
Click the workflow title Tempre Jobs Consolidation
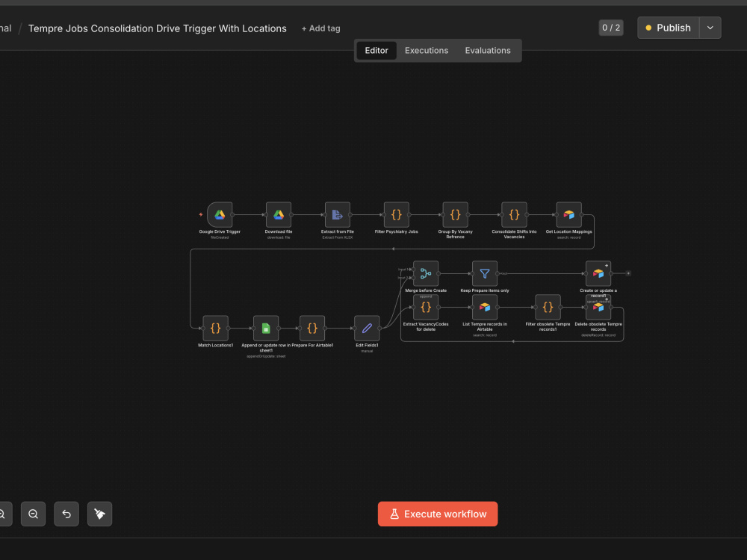(x=157, y=28)
